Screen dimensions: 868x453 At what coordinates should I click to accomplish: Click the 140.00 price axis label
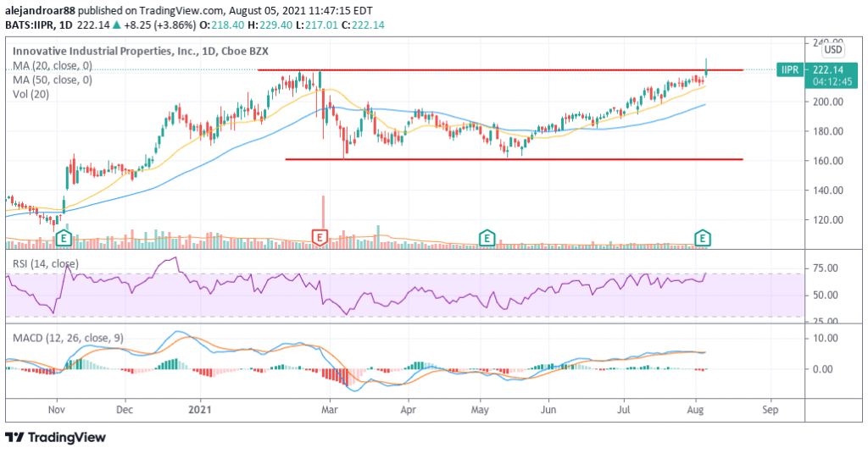tap(828, 191)
